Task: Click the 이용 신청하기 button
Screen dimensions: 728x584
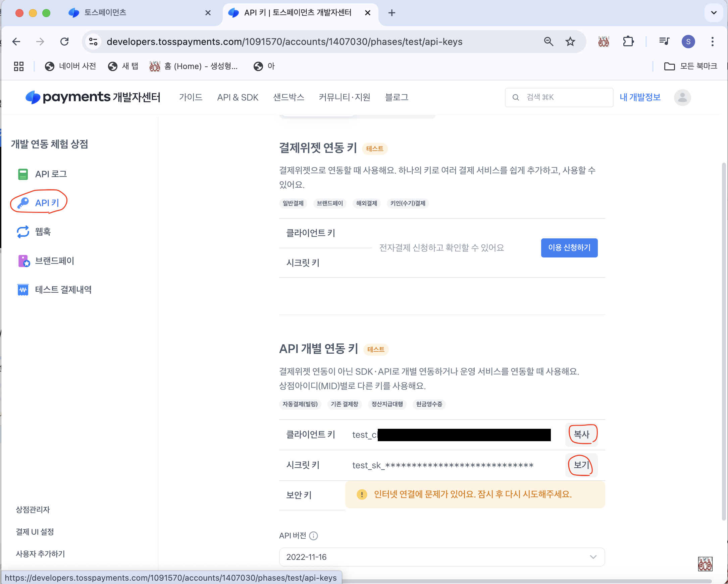Action: click(569, 248)
